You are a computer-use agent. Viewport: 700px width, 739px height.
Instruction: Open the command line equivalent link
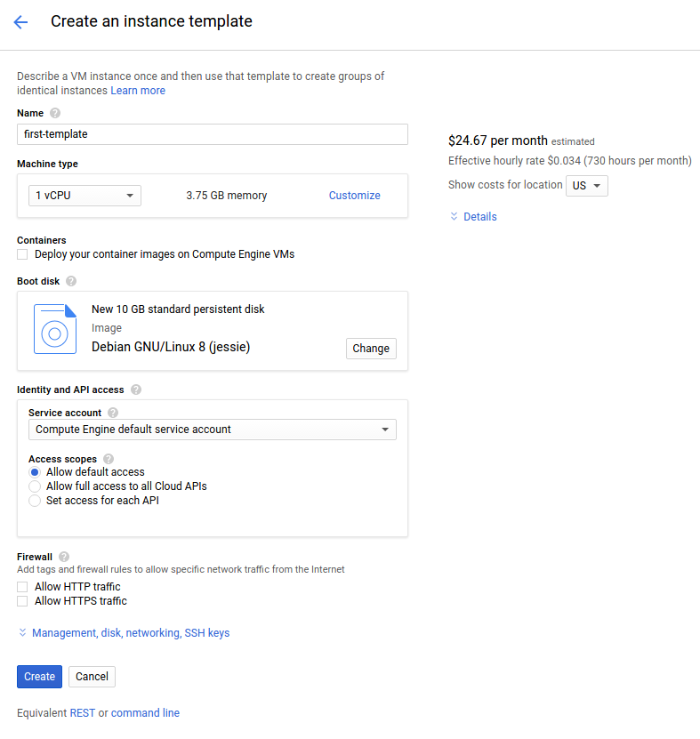click(145, 712)
